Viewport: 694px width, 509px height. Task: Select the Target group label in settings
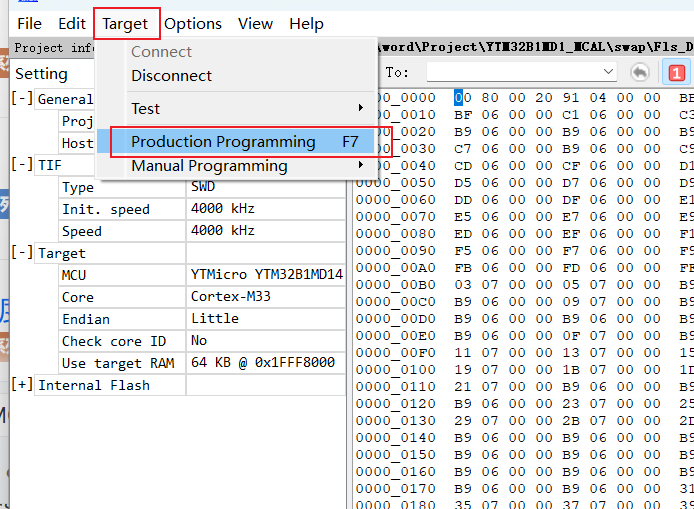click(x=62, y=253)
